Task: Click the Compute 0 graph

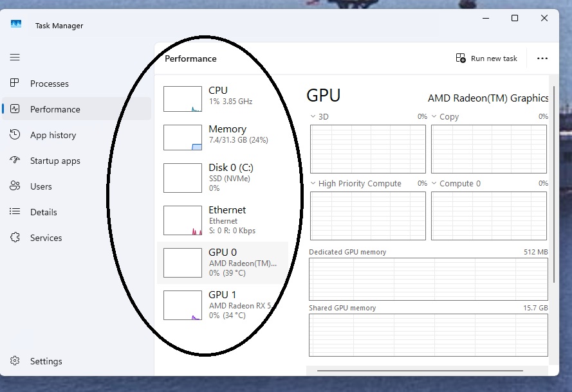Action: coord(489,216)
